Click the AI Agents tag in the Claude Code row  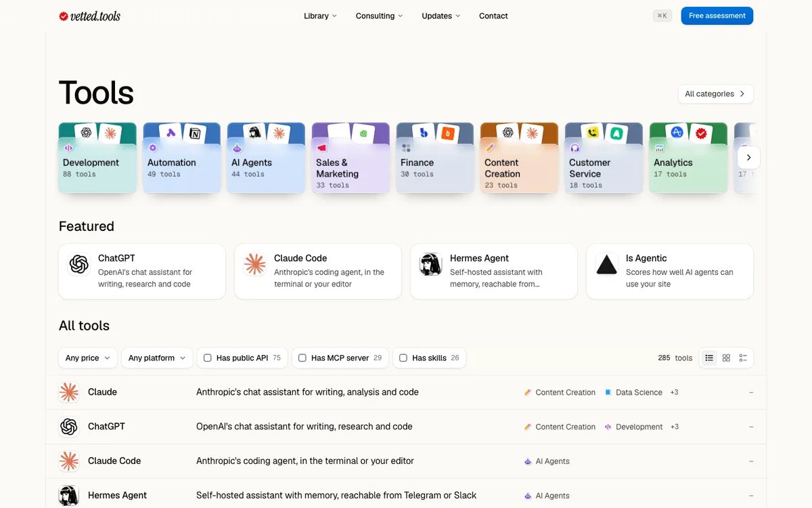coord(547,461)
